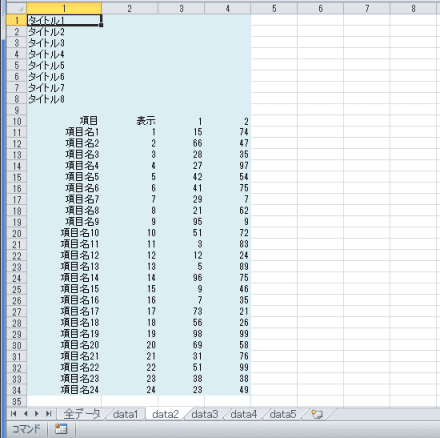Click the next sheet navigation arrow

[x=37, y=414]
